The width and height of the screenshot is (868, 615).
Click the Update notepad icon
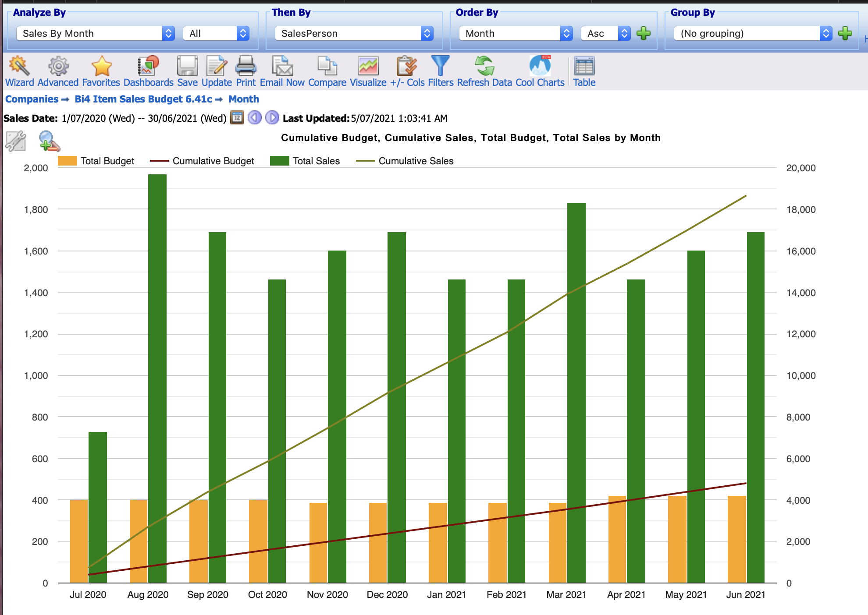pyautogui.click(x=217, y=66)
